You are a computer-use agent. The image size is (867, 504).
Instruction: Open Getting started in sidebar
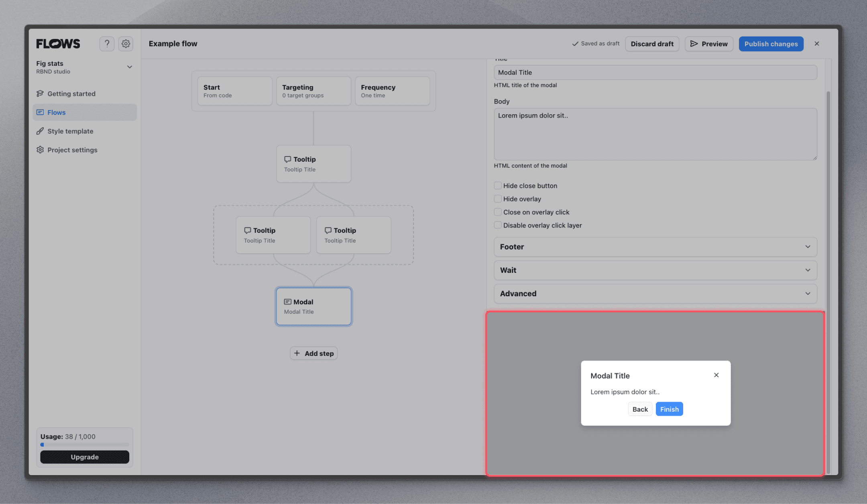click(85, 93)
